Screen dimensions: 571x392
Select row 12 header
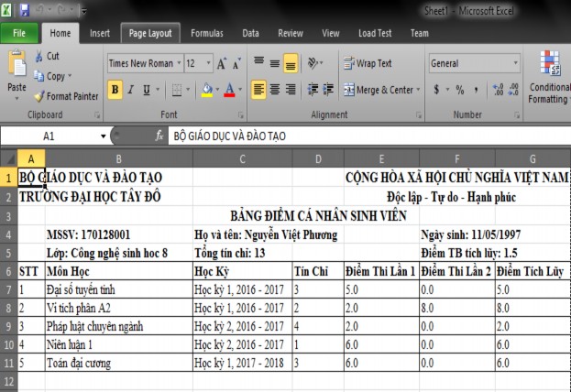(9, 381)
